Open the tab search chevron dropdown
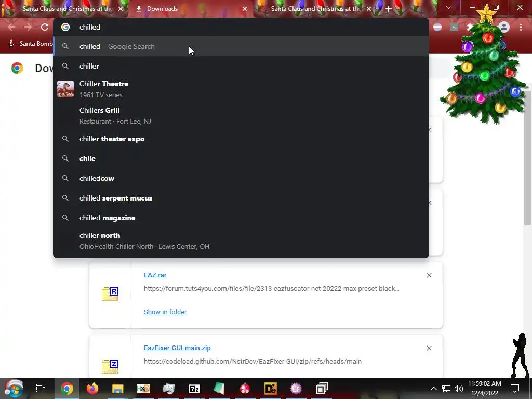 tap(448, 7)
